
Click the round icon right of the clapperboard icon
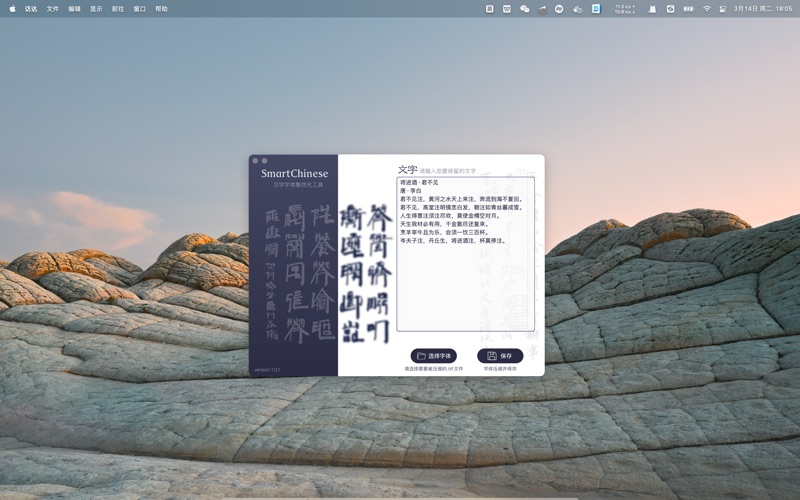click(559, 9)
